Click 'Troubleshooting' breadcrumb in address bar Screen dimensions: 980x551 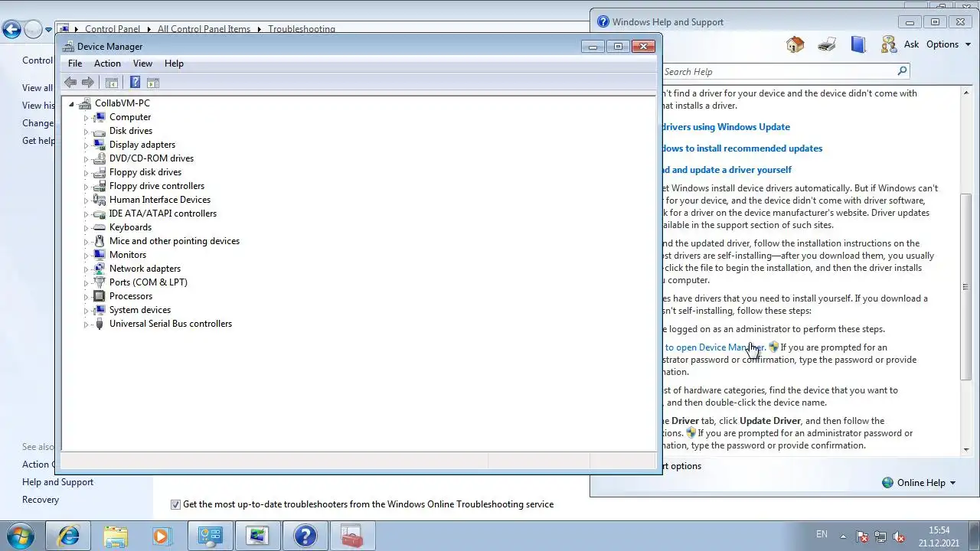pyautogui.click(x=301, y=29)
